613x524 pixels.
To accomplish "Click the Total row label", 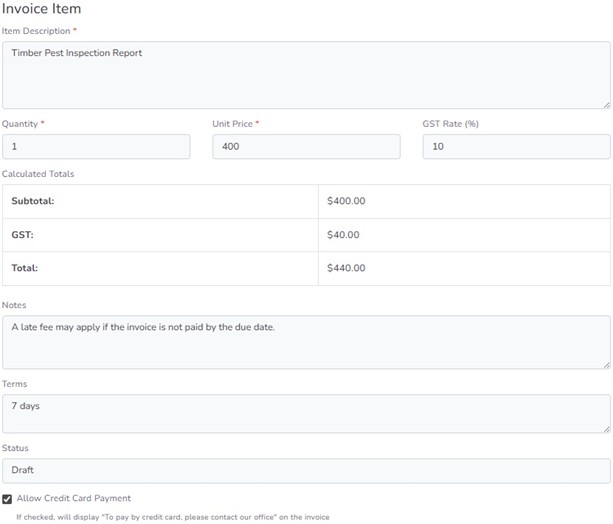I will tap(26, 268).
